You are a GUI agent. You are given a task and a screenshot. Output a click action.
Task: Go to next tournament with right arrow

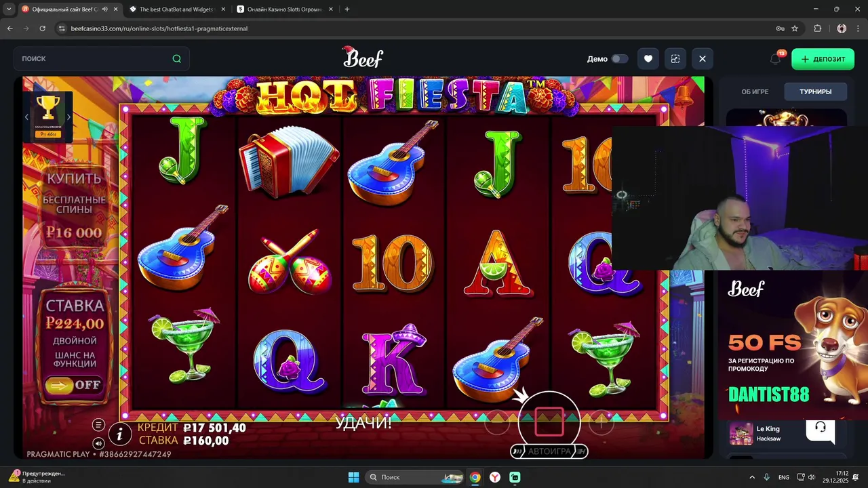coord(68,117)
